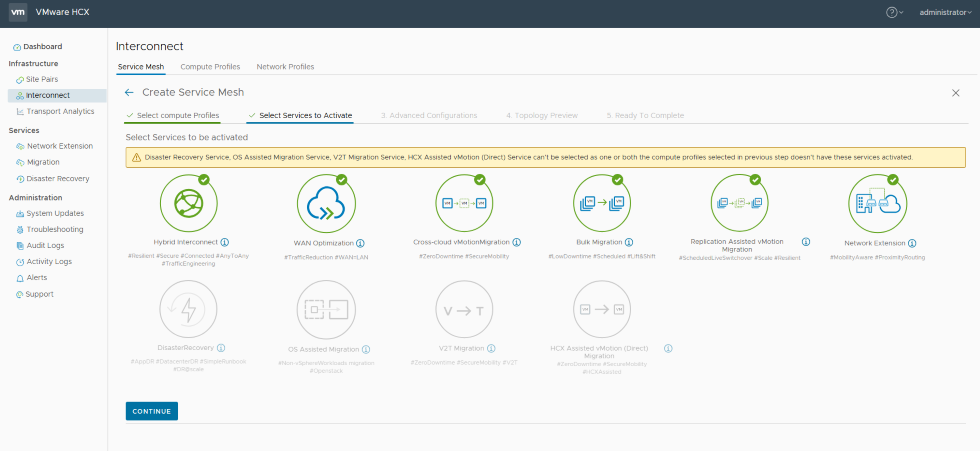Viewport: 980px width, 451px height.
Task: Go back to Select compute Profiles step
Action: coord(177,115)
